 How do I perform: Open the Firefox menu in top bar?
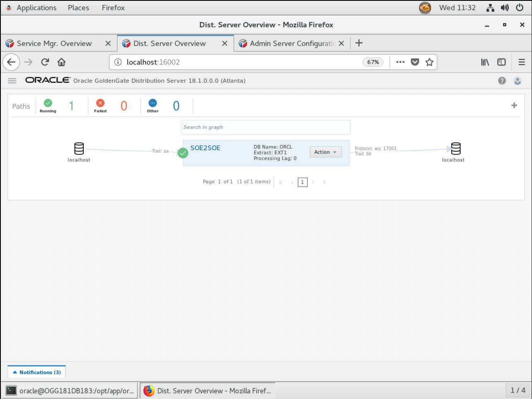113,7
